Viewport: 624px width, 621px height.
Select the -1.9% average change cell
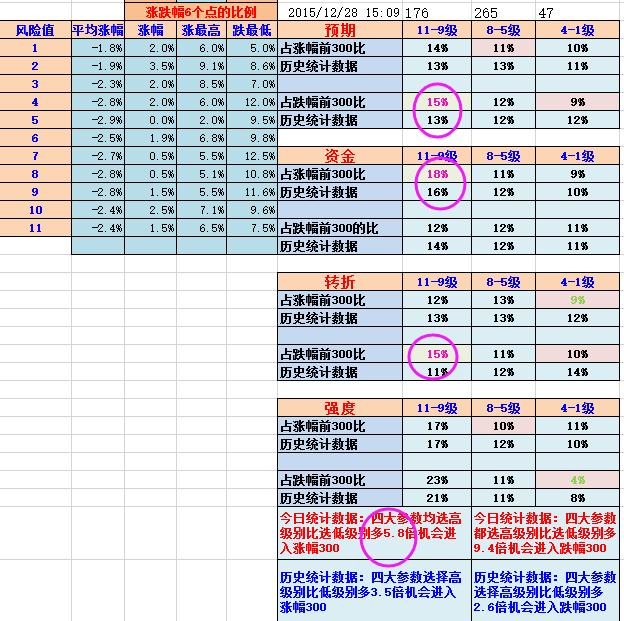point(98,66)
